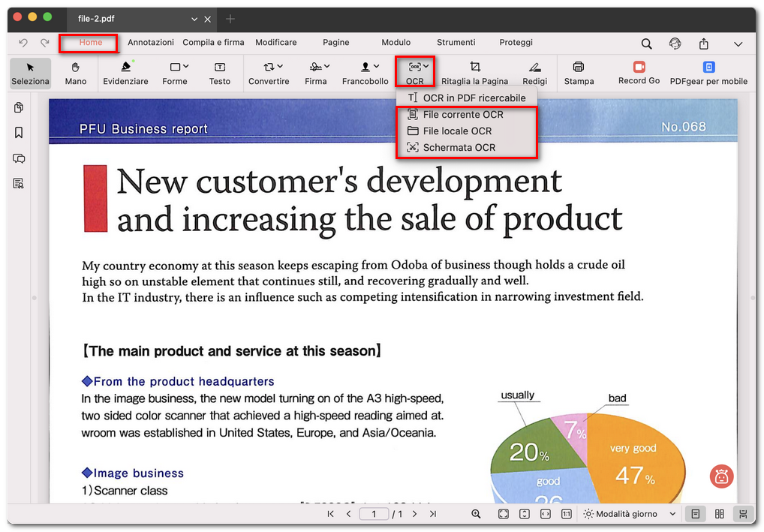Image resolution: width=764 pixels, height=532 pixels.
Task: Switch to two-page view layout
Action: (x=720, y=514)
